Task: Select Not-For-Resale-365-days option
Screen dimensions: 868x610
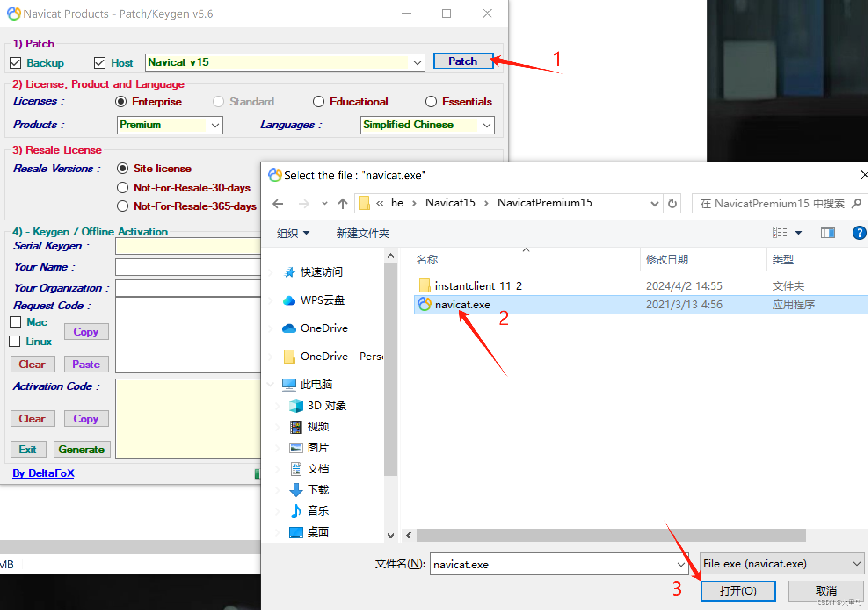Action: pyautogui.click(x=123, y=206)
